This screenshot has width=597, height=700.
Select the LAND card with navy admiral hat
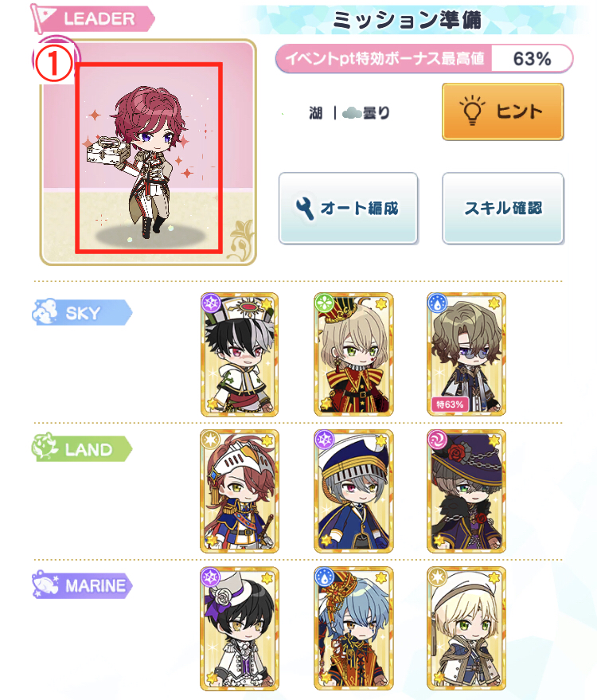[x=353, y=491]
